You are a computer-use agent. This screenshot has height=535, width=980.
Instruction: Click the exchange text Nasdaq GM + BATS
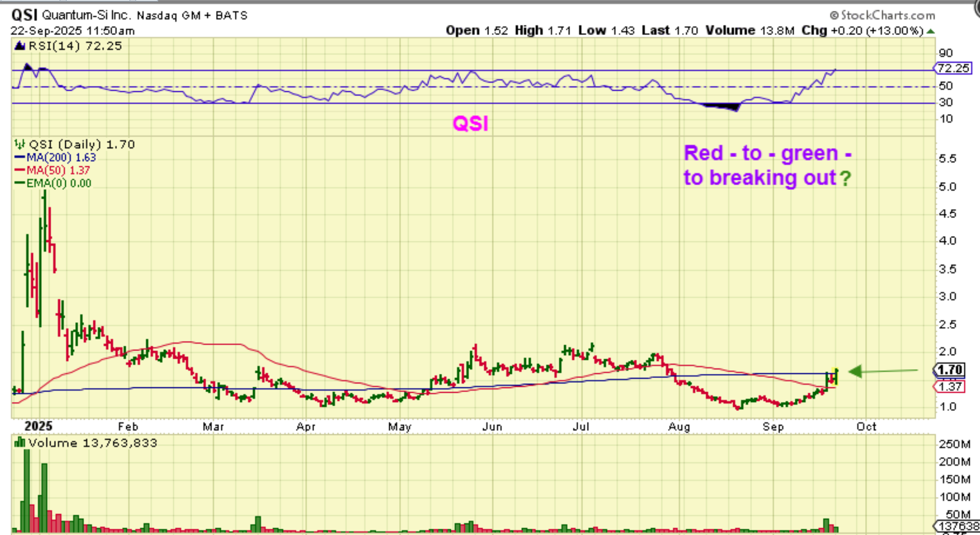[x=192, y=16]
